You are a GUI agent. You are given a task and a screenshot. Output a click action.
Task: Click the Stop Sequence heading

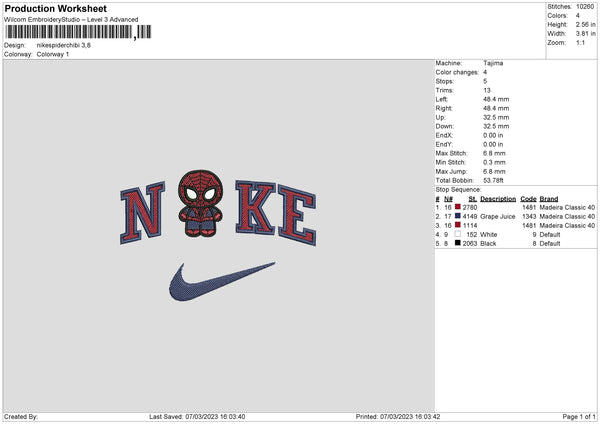click(x=458, y=189)
